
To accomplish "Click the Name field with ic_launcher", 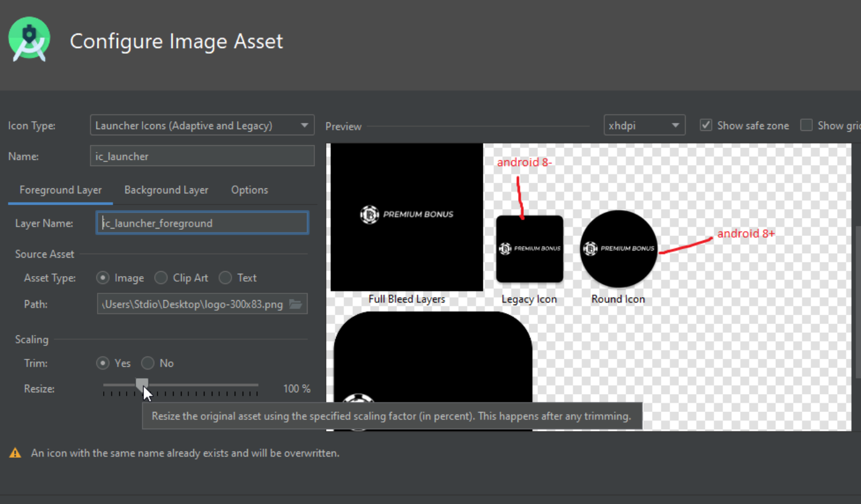I will click(x=202, y=156).
